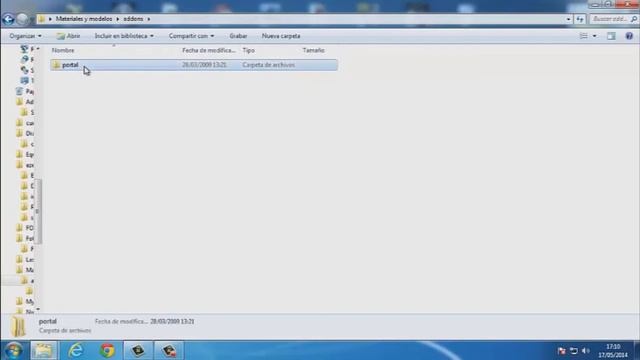This screenshot has height=360, width=640.
Task: Launch Internet Explorer from taskbar
Action: 76,350
